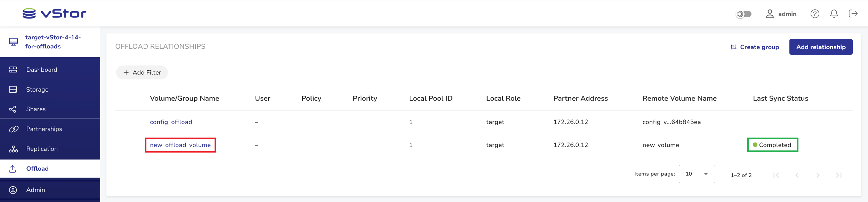
Task: Click the Replication sidebar icon
Action: [x=13, y=149]
